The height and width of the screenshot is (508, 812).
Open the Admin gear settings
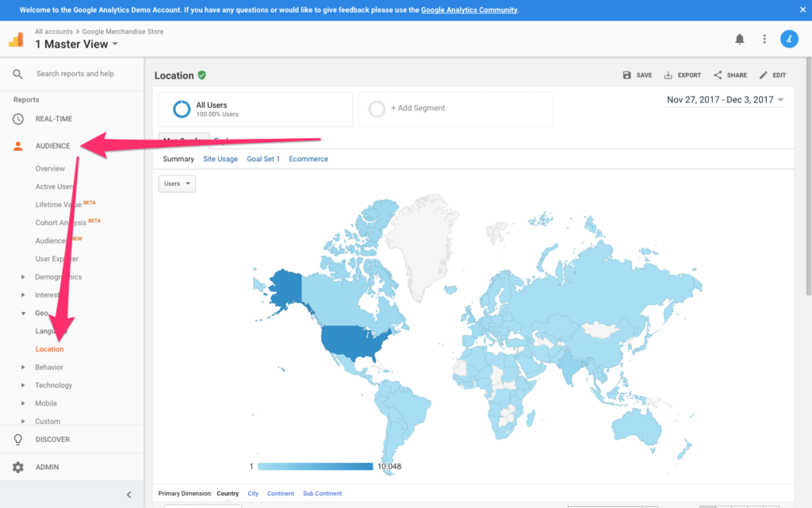coord(18,467)
